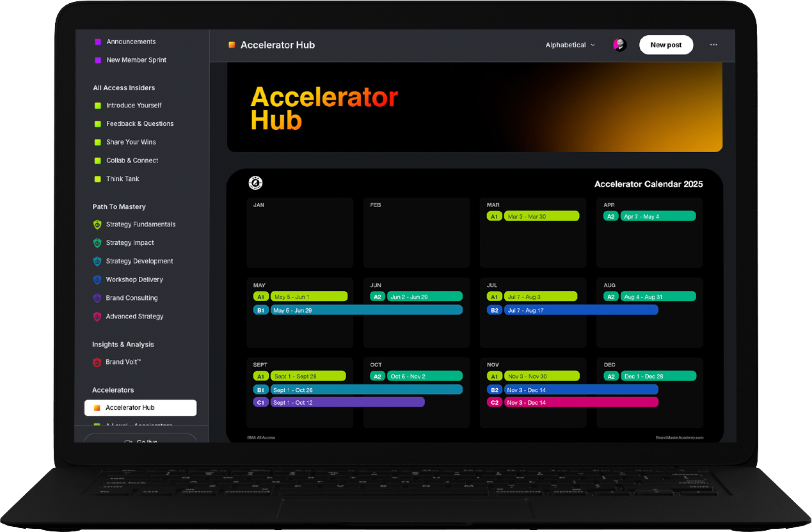This screenshot has width=812, height=532.
Task: Click the "Oct 6 - Nov 2" calendar bar
Action: (x=425, y=376)
